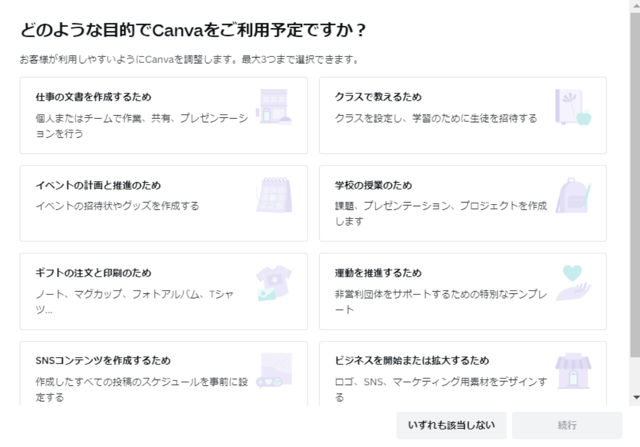
Task: Select the 仕事の文書を作成するため option card
Action: pos(164,115)
